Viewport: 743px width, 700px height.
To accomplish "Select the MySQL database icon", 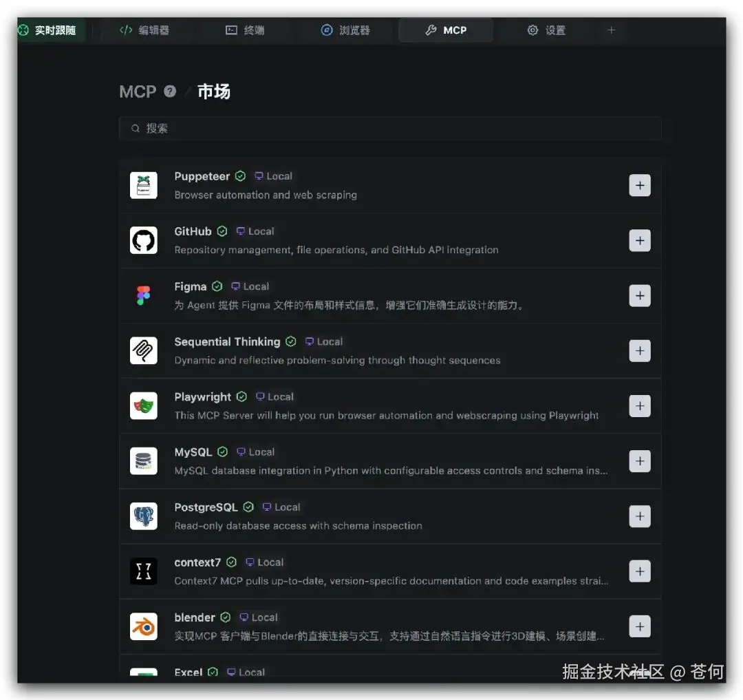I will (x=144, y=460).
